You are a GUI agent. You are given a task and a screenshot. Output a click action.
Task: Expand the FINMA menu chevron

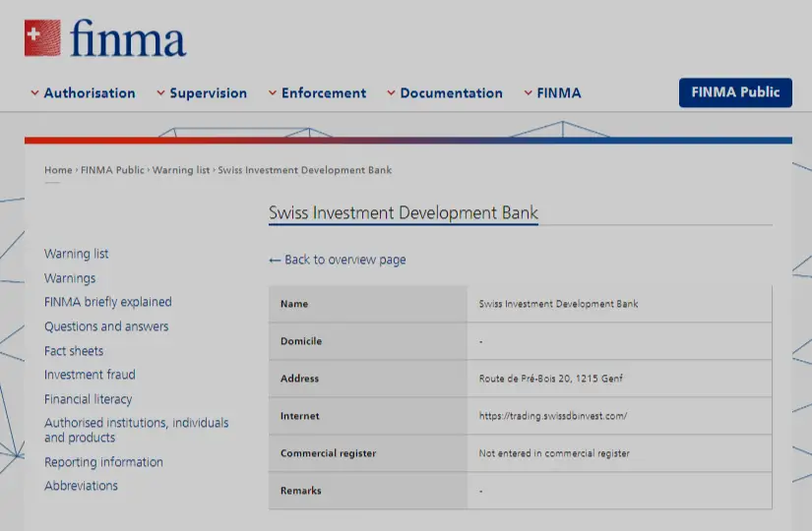point(529,93)
